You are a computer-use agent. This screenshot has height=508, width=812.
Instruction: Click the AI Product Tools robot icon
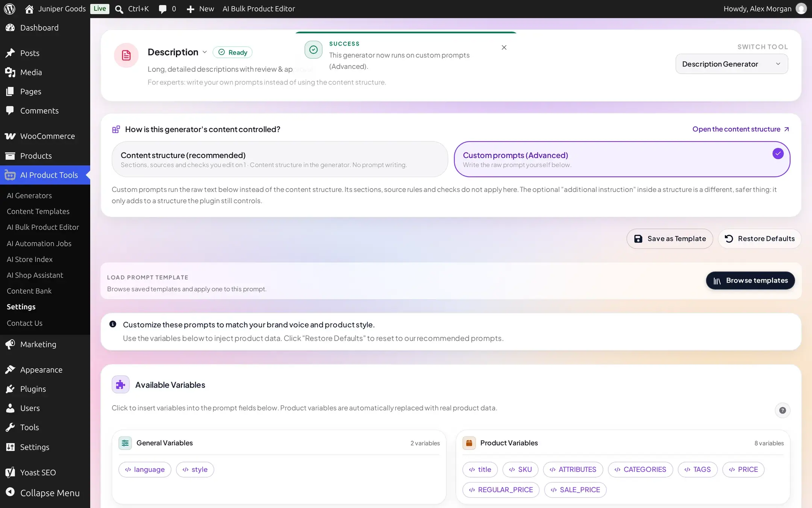coord(10,175)
